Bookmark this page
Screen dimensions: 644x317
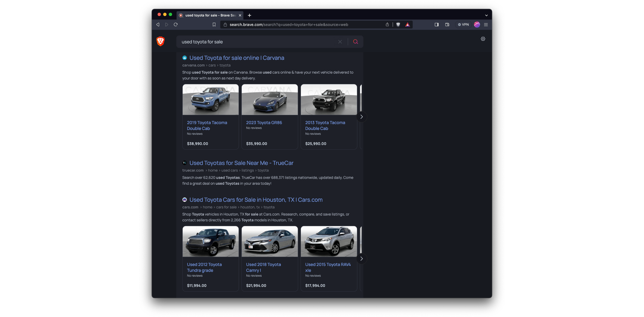click(x=214, y=25)
